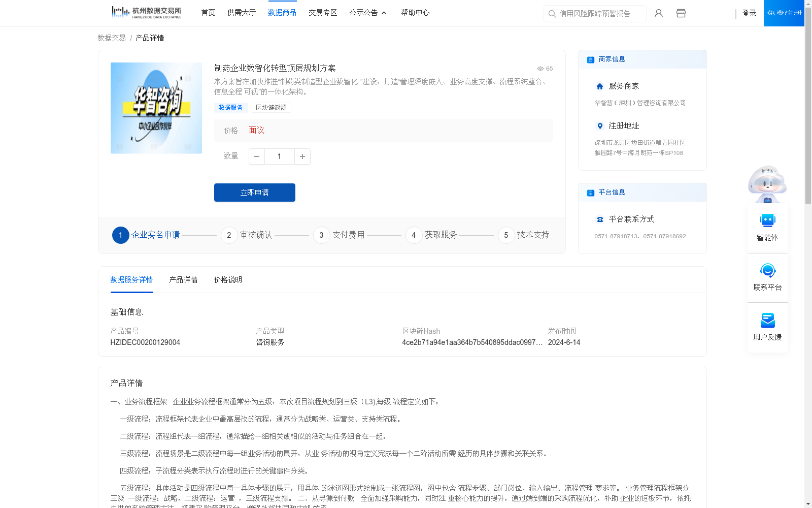Click step 3 支付费用
812x508 pixels.
(339, 235)
